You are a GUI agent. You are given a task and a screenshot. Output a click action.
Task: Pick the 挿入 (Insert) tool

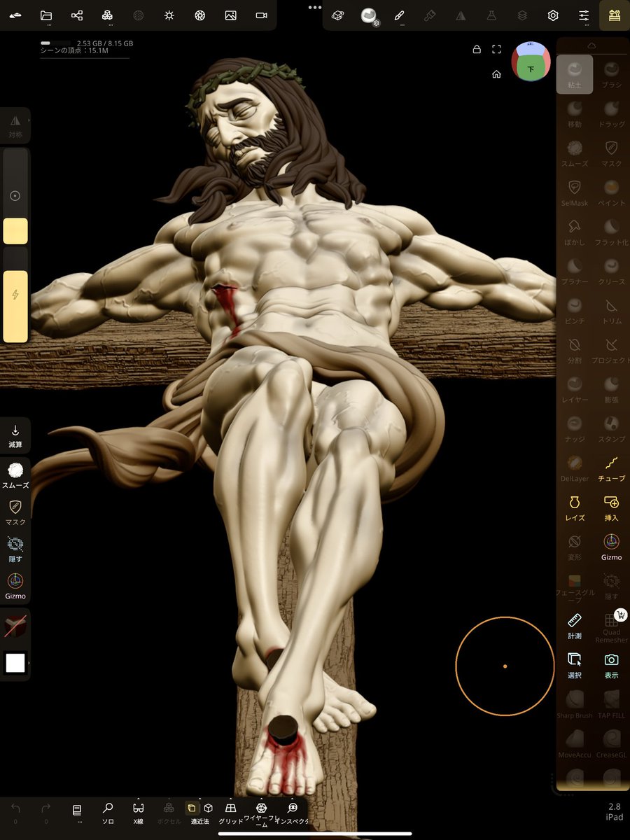[x=611, y=507]
